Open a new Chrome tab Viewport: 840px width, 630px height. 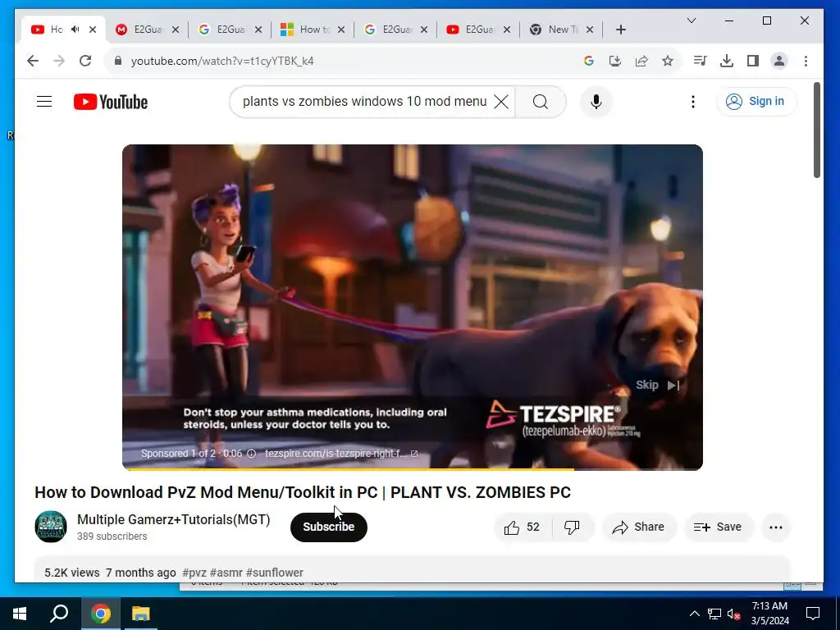pos(620,29)
